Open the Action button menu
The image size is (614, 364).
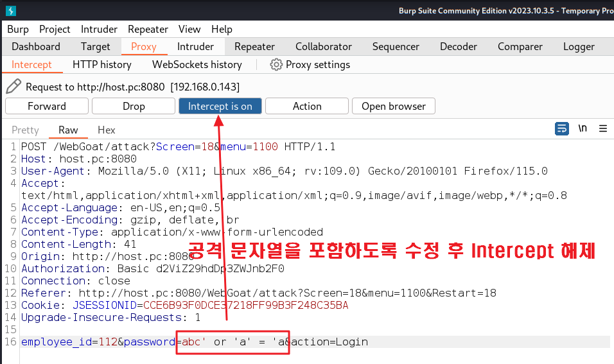click(307, 106)
